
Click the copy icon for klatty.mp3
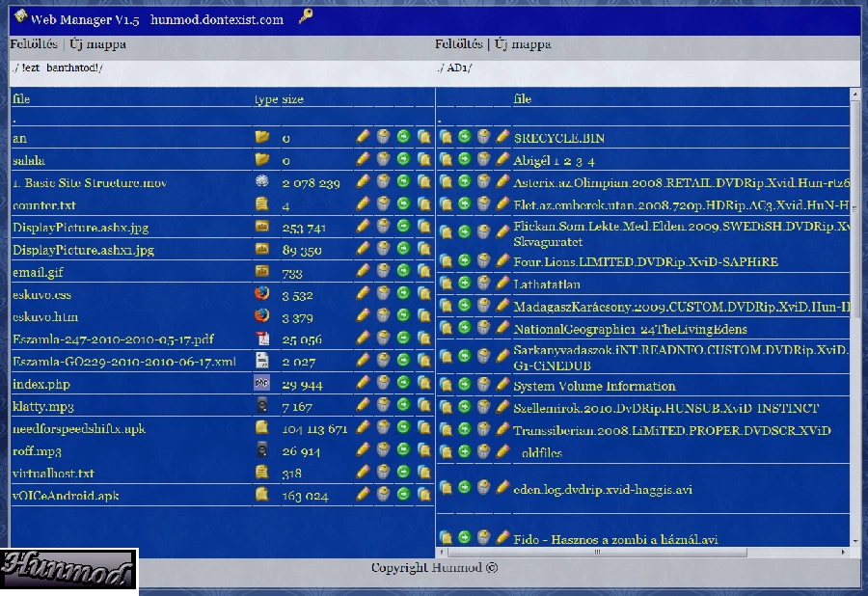tap(424, 405)
